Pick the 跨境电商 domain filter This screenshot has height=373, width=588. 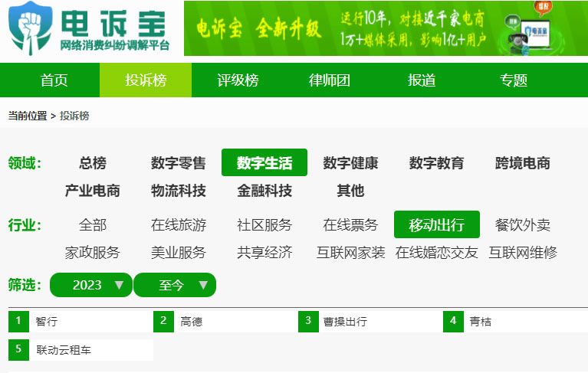click(522, 163)
